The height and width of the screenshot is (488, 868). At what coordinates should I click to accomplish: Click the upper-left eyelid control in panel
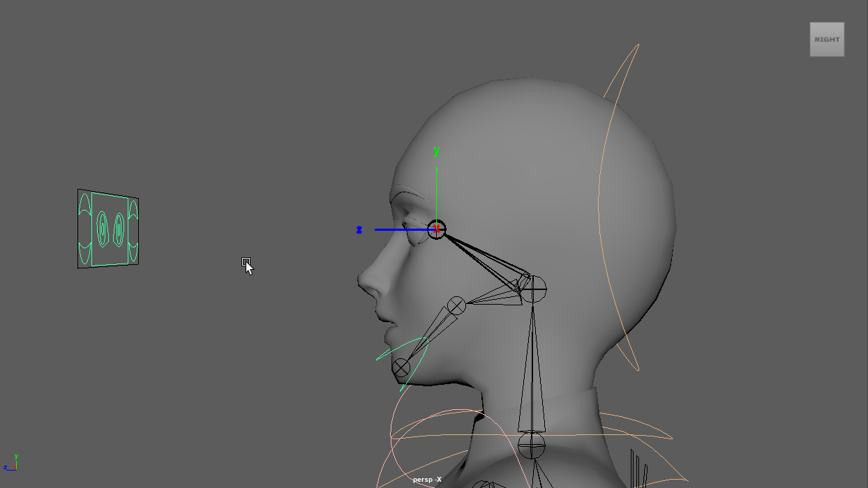point(84,205)
